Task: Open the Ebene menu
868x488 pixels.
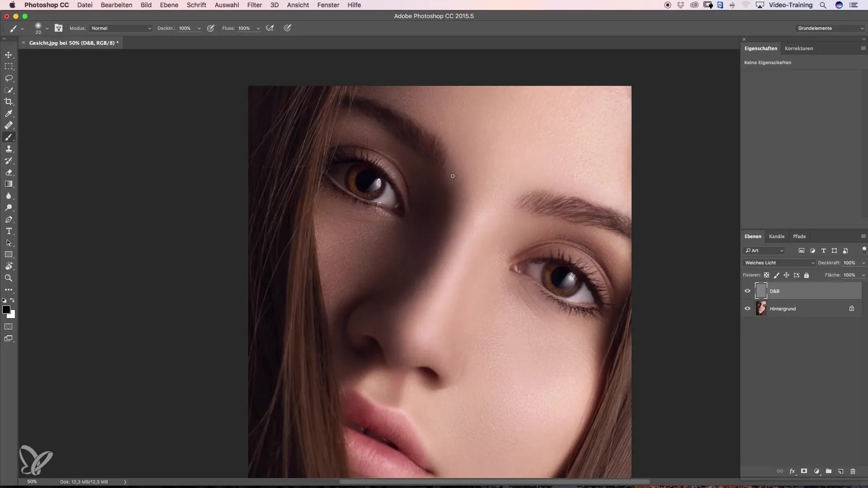Action: coord(169,5)
